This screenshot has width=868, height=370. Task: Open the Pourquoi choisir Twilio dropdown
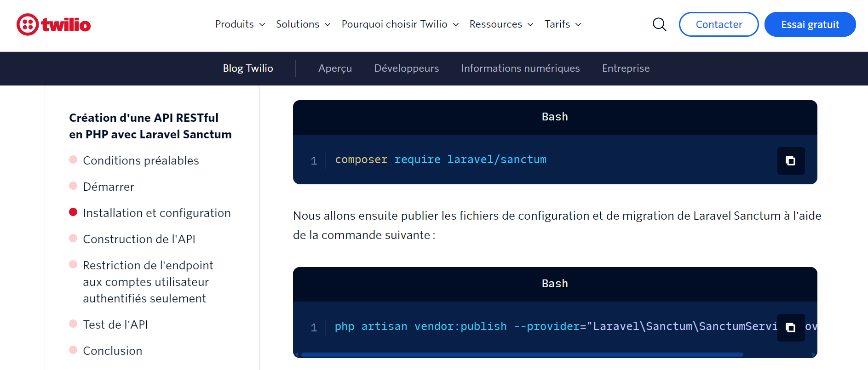pyautogui.click(x=400, y=24)
